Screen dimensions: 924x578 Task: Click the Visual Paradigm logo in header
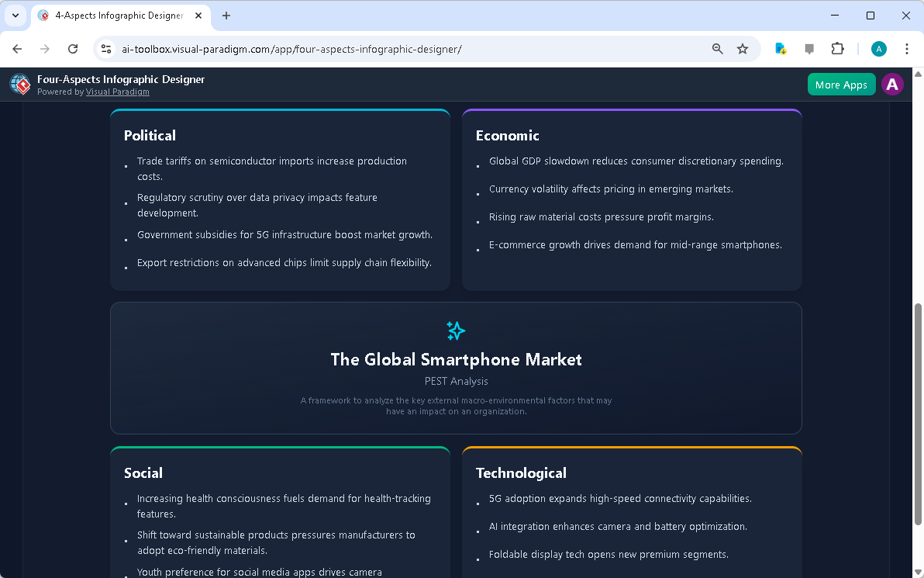point(19,84)
